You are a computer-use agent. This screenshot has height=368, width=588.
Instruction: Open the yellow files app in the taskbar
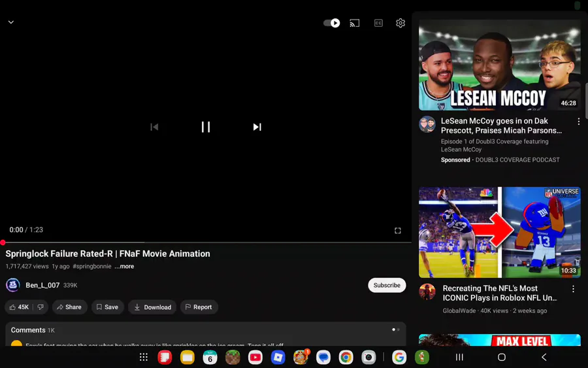(x=187, y=357)
